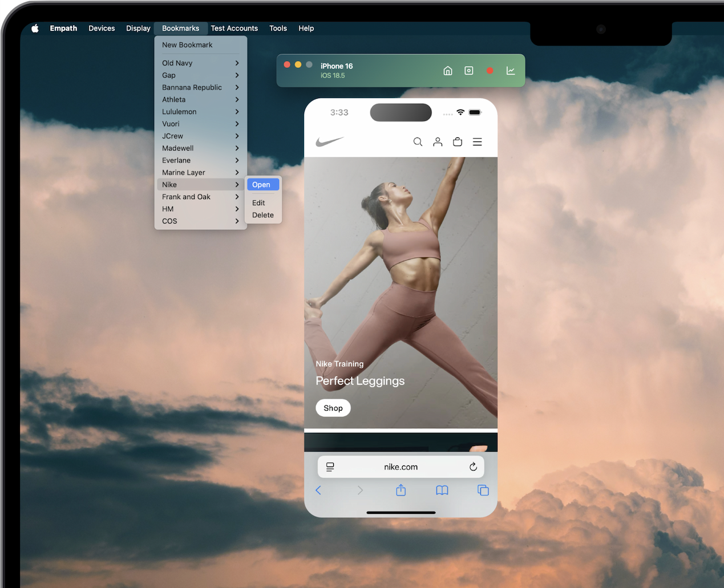
Task: Tap the Perfect Leggings headline
Action: [x=360, y=381]
